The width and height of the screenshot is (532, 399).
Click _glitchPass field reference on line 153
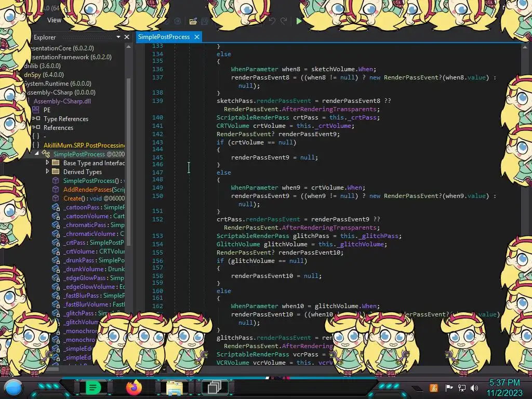[379, 236]
